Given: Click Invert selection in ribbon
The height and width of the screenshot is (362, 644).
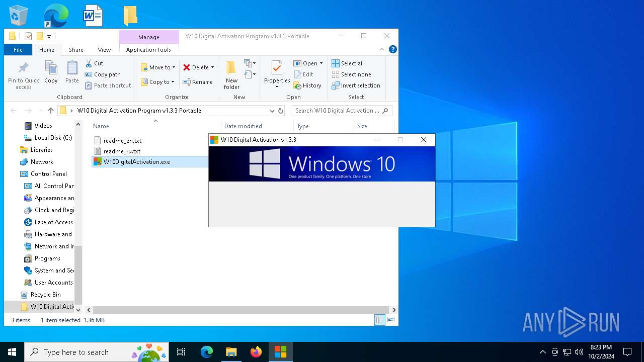Looking at the screenshot, I should click(356, 85).
